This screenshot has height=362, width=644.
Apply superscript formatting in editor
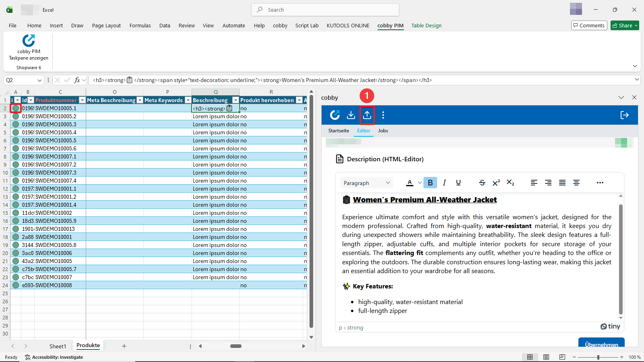tap(496, 183)
